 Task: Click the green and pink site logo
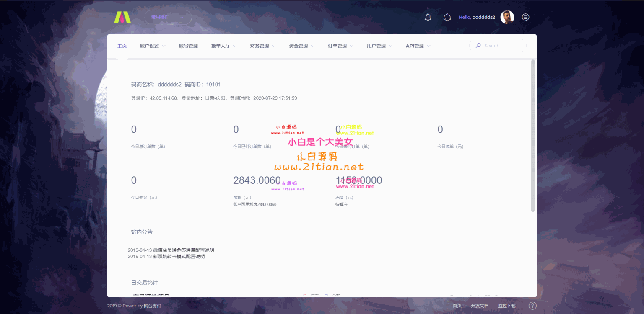tap(122, 17)
